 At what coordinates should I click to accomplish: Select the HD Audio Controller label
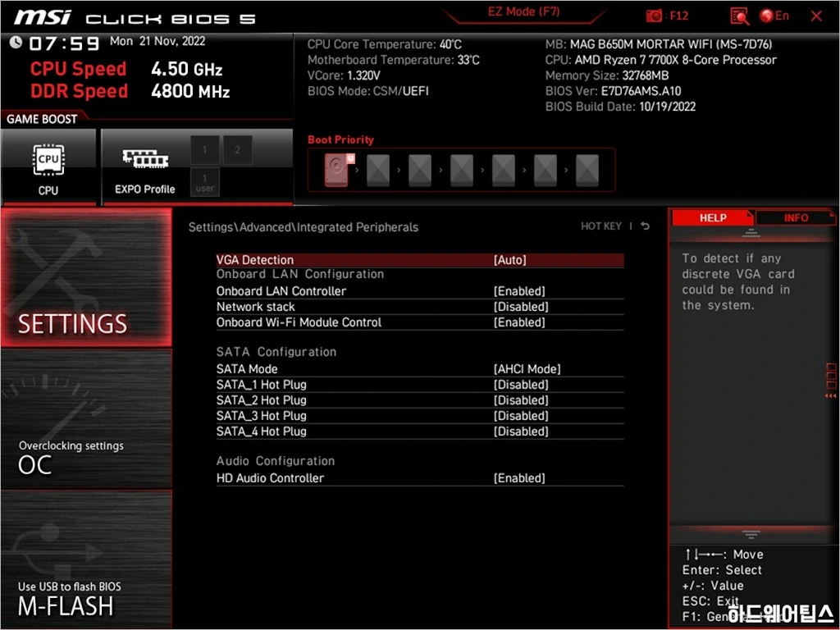click(x=270, y=478)
